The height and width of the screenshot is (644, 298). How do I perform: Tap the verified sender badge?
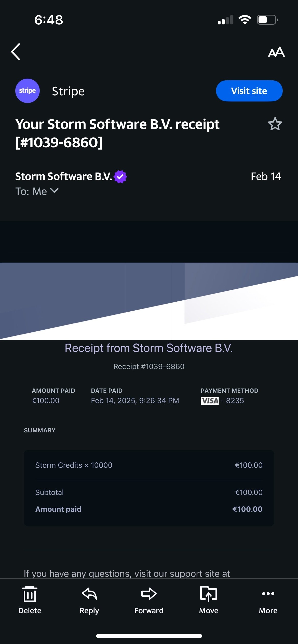(x=120, y=177)
